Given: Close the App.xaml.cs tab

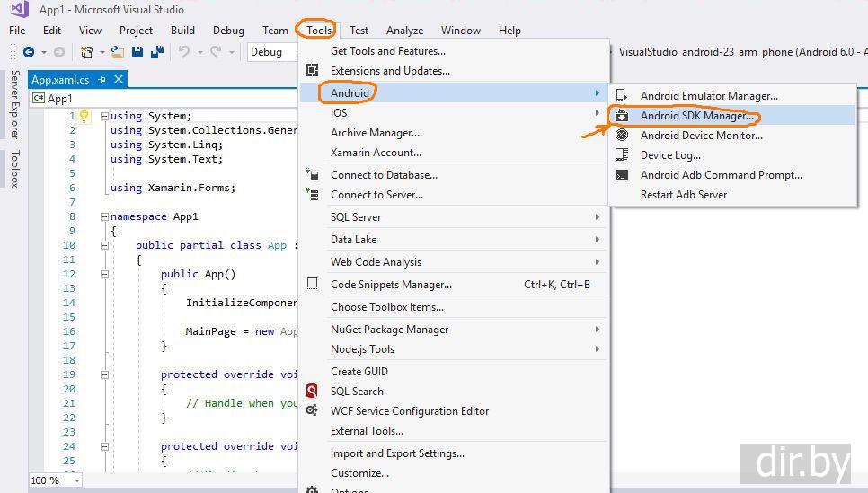Looking at the screenshot, I should coord(118,79).
